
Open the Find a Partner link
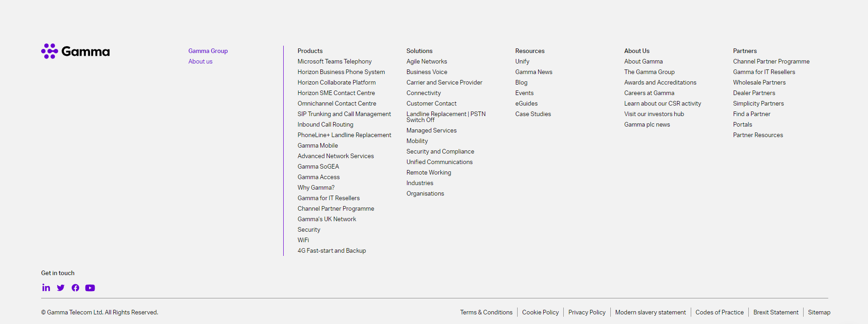point(752,114)
